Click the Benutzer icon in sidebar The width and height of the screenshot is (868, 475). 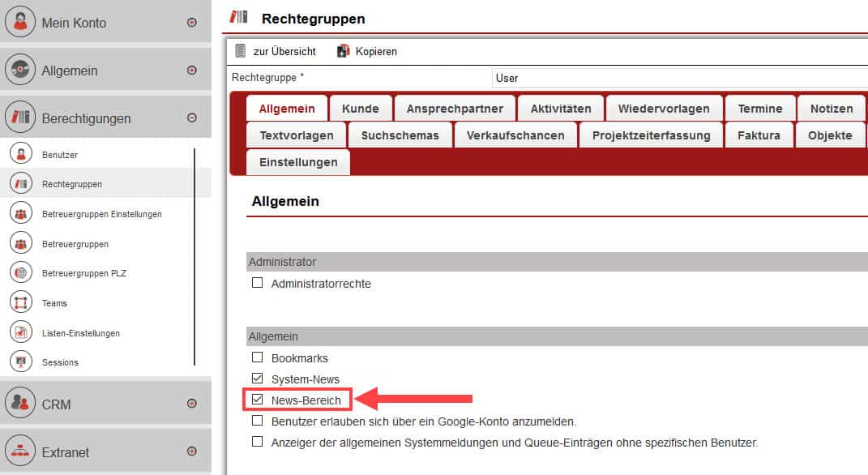20,154
